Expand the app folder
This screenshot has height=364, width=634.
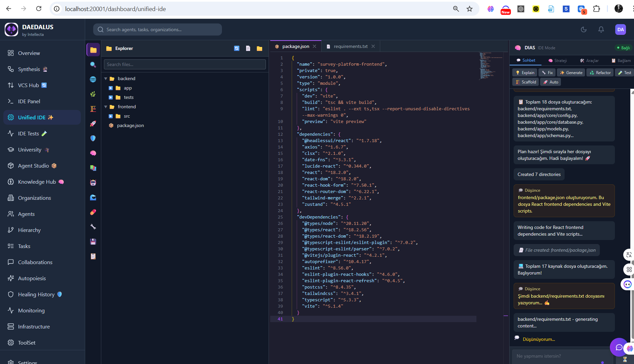click(111, 88)
